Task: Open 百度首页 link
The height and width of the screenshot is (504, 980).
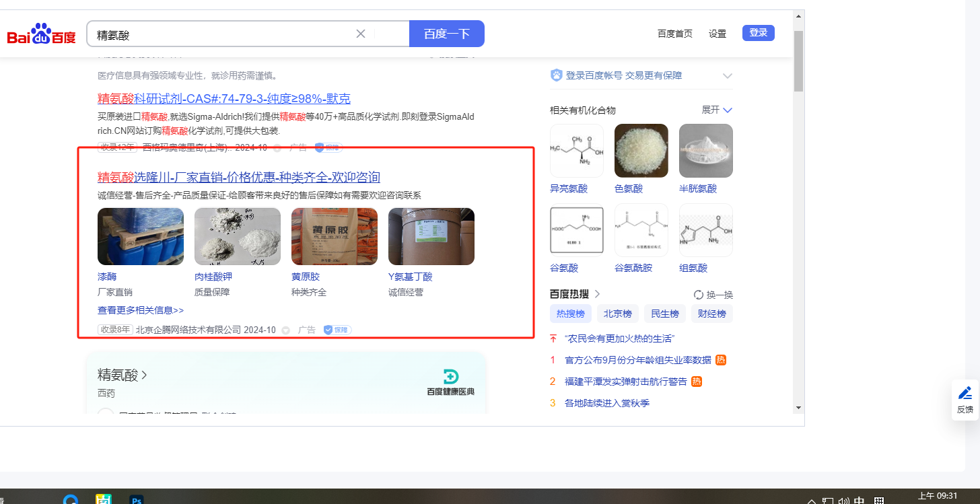Action: [675, 34]
